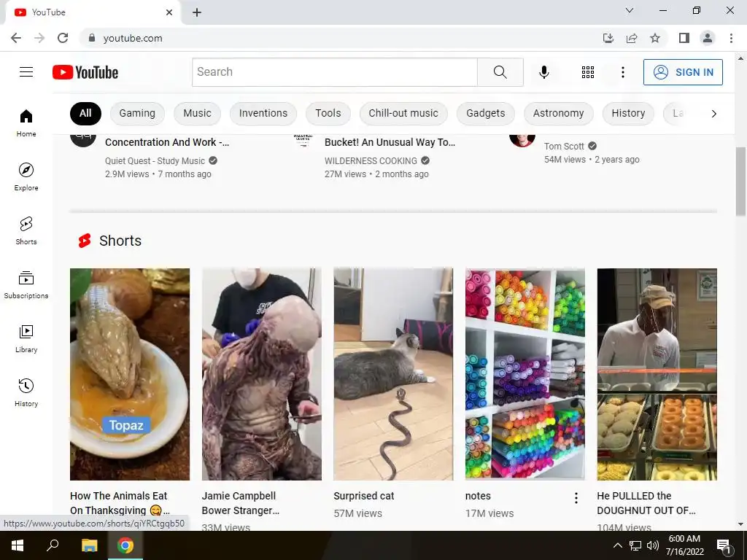747x560 pixels.
Task: Select the Gadgets chip
Action: coord(485,113)
